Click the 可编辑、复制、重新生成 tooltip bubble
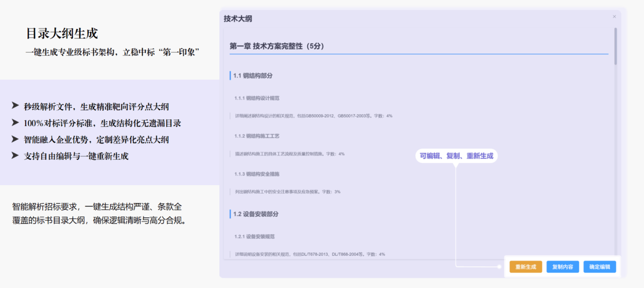 (456, 156)
